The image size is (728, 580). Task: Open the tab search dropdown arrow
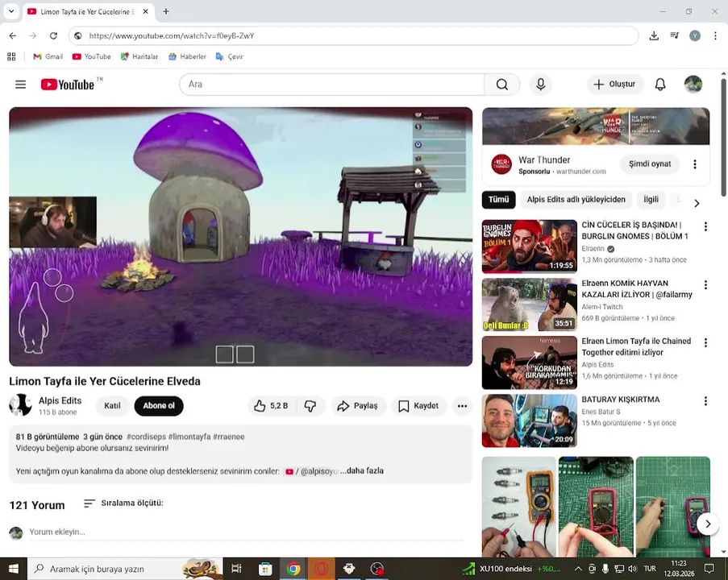pos(11,11)
